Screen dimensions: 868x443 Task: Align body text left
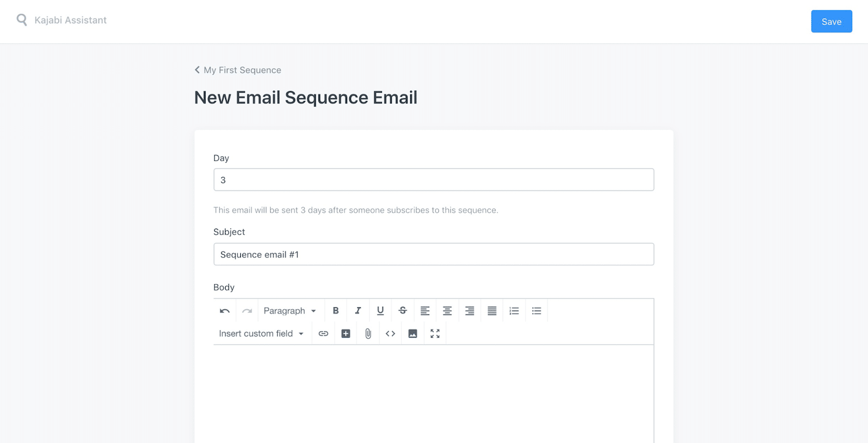click(x=425, y=311)
